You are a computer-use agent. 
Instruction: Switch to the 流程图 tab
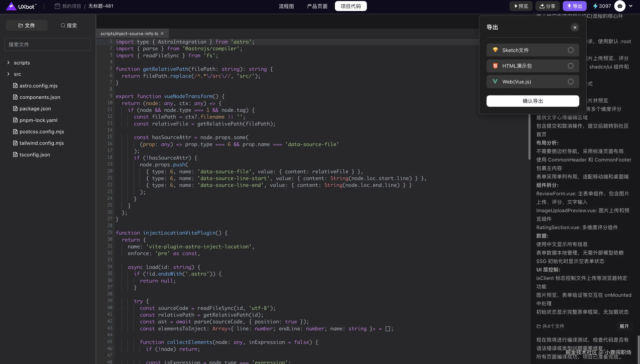click(286, 6)
